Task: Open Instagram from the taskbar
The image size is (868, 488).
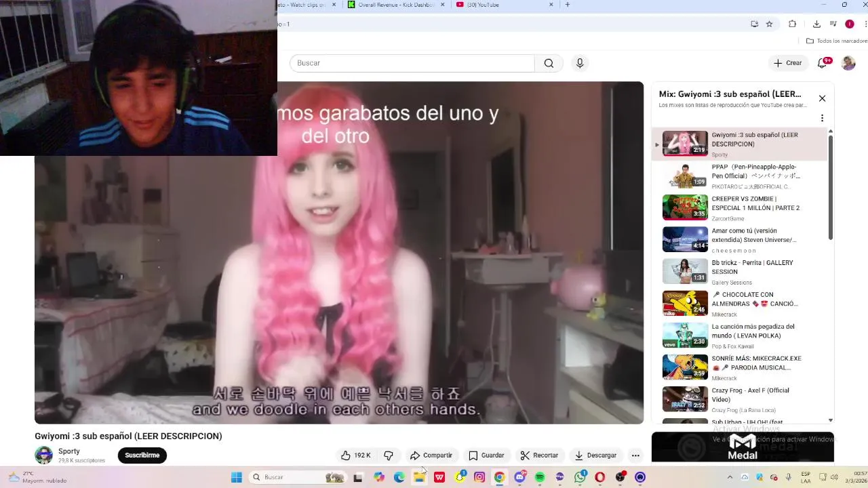Action: [x=479, y=477]
